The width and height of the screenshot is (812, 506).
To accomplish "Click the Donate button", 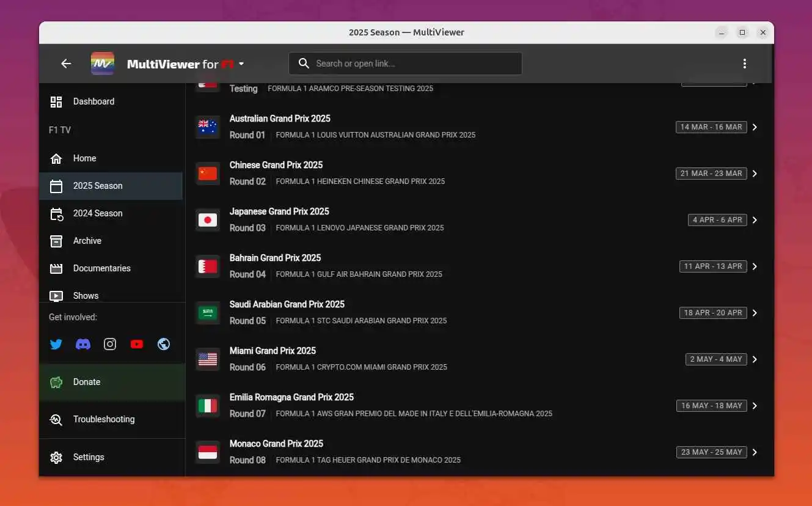I will pos(112,382).
